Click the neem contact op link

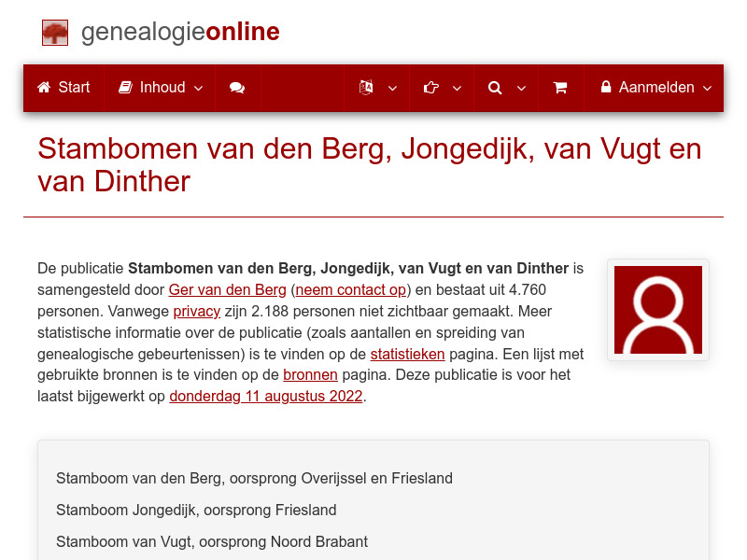350,289
